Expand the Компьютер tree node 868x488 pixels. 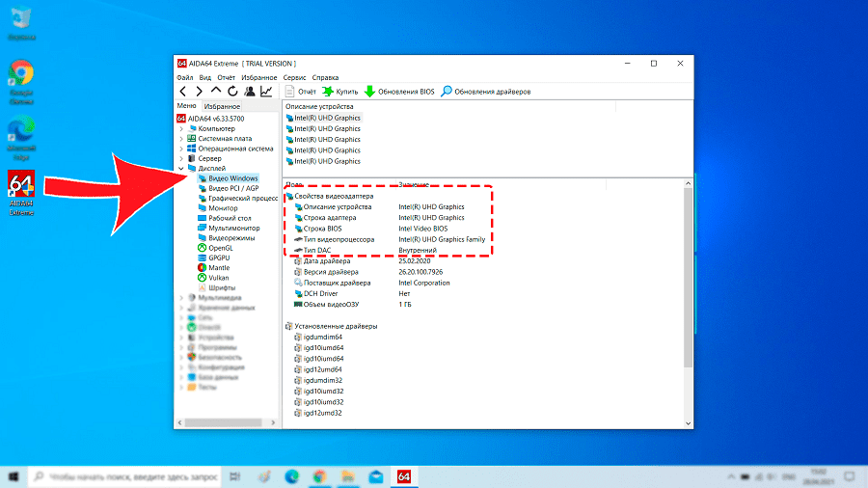(x=181, y=128)
